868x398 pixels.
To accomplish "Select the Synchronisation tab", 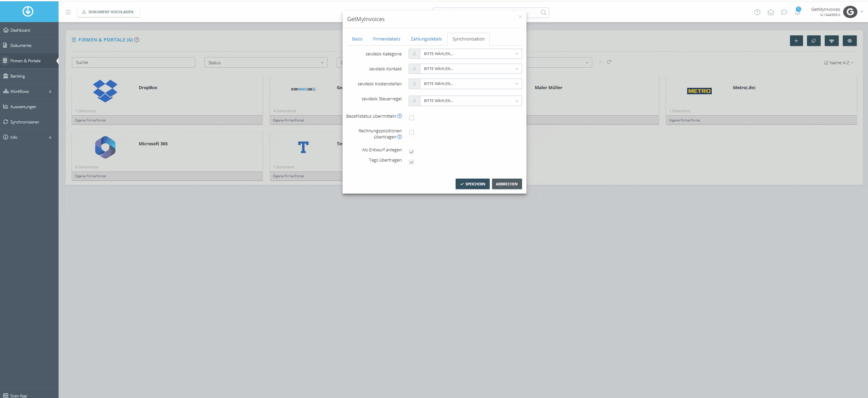I will pos(468,39).
